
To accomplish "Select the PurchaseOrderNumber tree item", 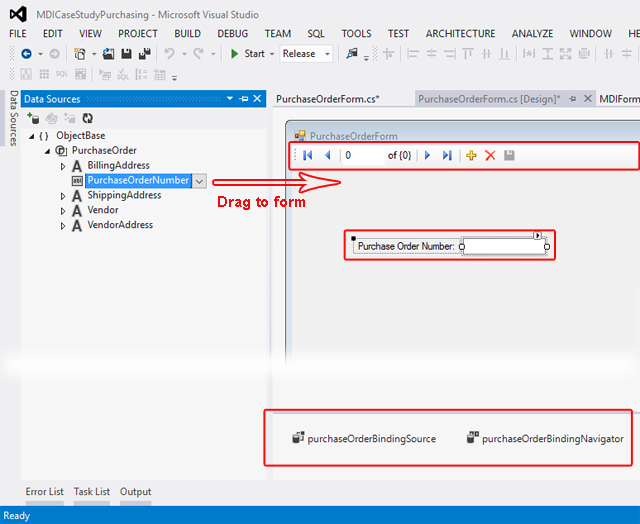I will pyautogui.click(x=138, y=180).
